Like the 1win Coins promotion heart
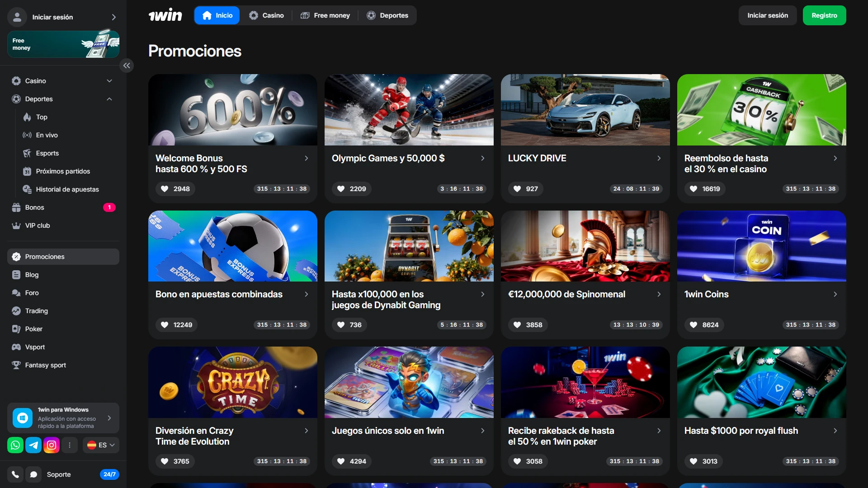 pyautogui.click(x=693, y=325)
